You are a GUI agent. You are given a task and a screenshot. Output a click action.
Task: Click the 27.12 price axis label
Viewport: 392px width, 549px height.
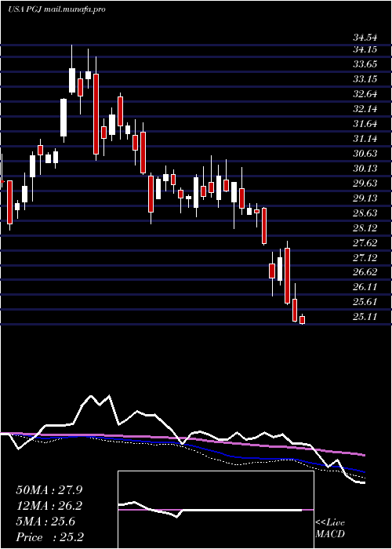point(365,258)
